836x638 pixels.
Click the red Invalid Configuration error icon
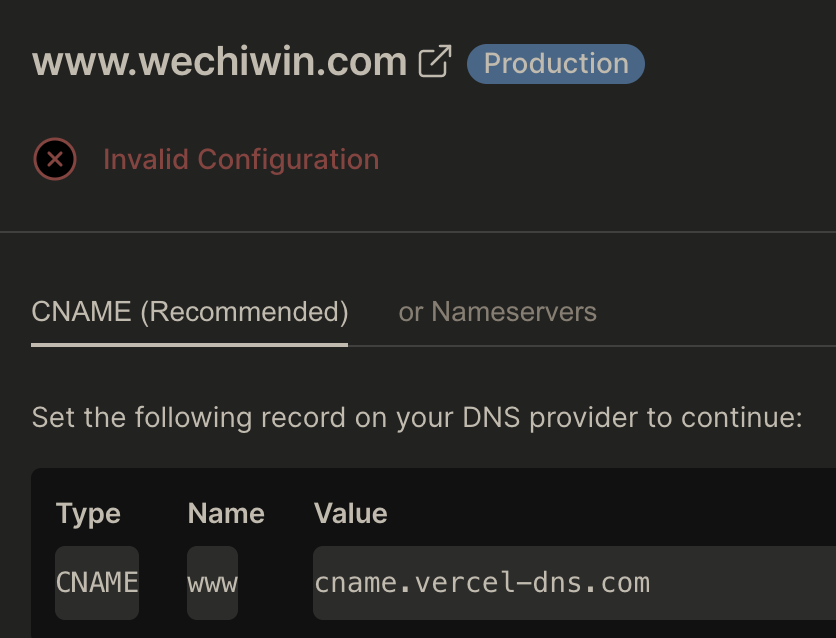click(55, 159)
